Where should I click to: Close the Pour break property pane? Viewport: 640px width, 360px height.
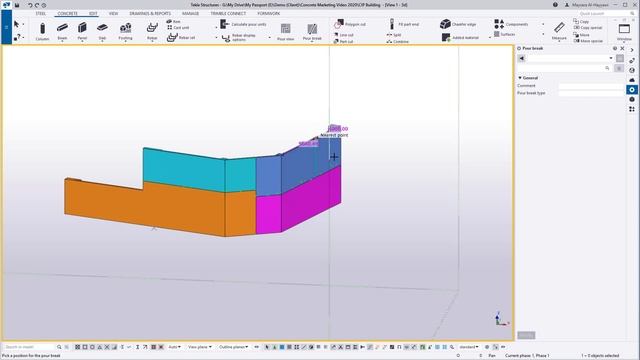[622, 48]
